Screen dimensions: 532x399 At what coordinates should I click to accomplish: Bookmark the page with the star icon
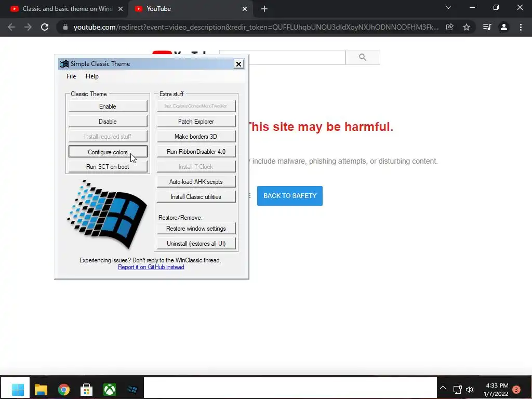467,27
